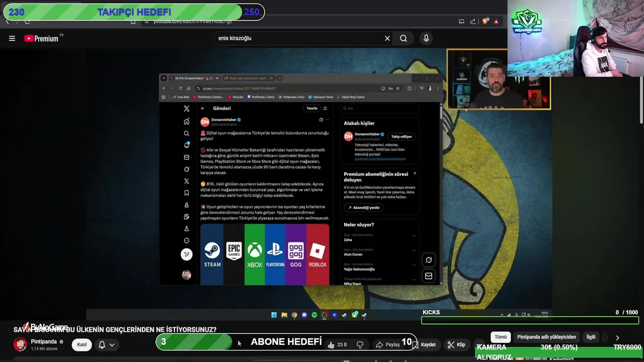
Task: Toggle the channel notification bell
Action: [102, 344]
